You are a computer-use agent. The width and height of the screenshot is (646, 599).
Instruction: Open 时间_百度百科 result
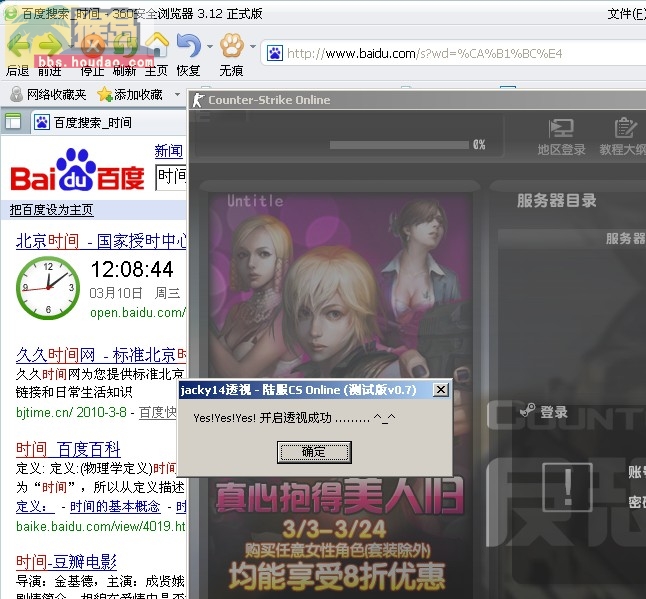point(68,449)
